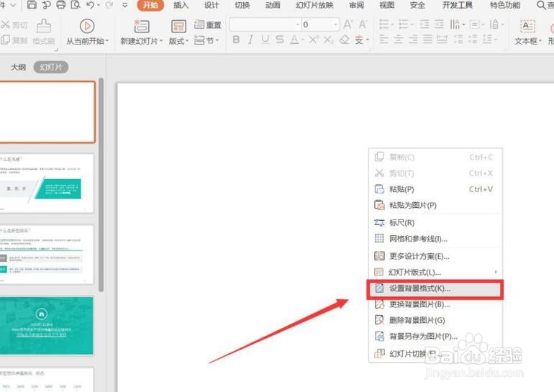
Task: Click the align right icon
Action: point(413,39)
